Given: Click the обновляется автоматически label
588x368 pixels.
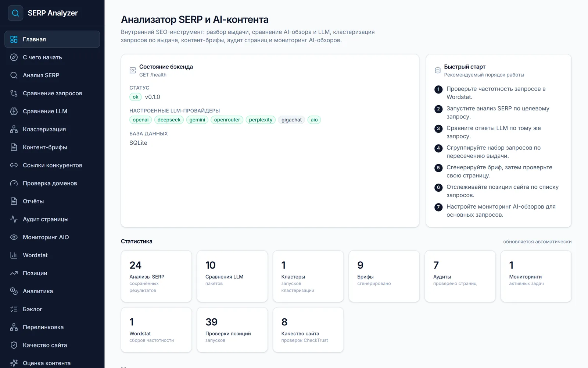Looking at the screenshot, I should pos(537,242).
